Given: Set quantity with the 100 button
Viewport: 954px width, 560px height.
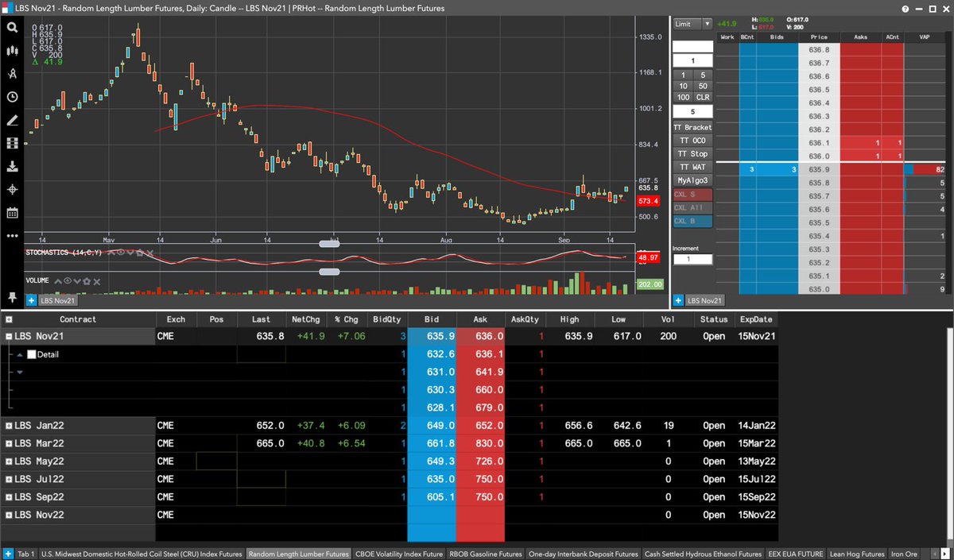Looking at the screenshot, I should pos(683,97).
